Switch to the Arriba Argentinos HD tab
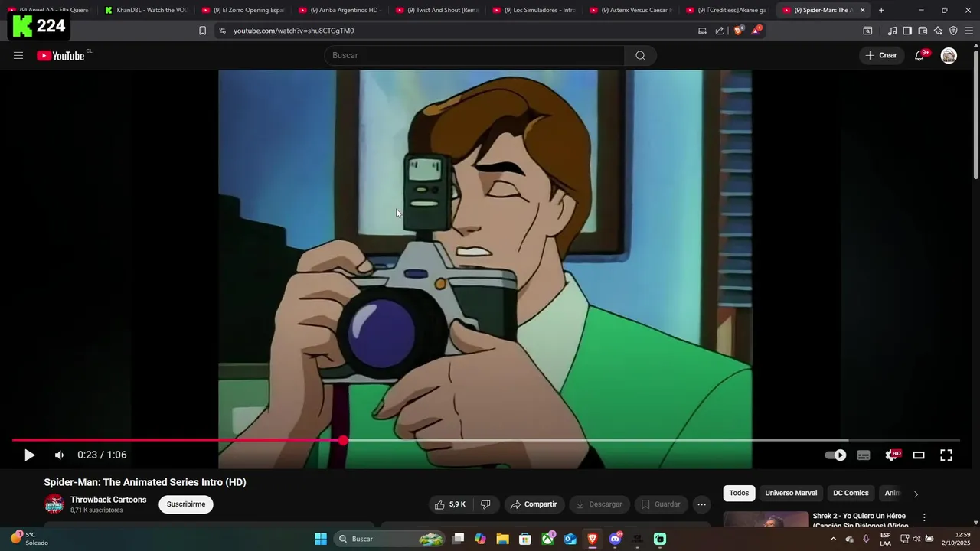Image resolution: width=980 pixels, height=551 pixels. (340, 10)
